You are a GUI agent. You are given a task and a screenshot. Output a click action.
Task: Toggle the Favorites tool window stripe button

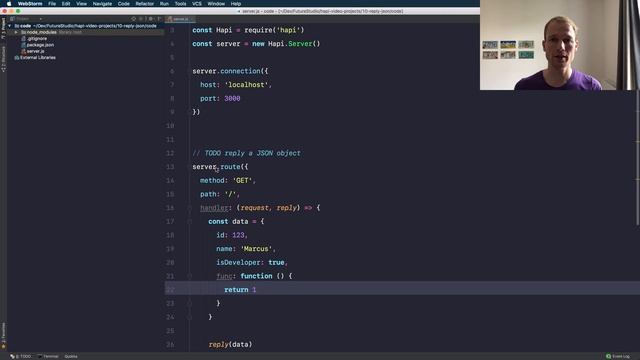[x=3, y=336]
